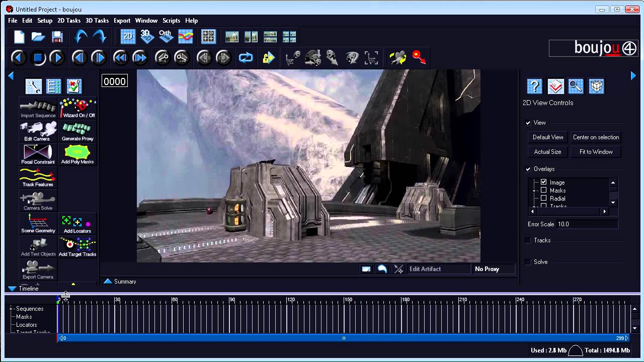The height and width of the screenshot is (362, 644).
Task: Save the project with floppy disk icon
Action: pos(57,37)
